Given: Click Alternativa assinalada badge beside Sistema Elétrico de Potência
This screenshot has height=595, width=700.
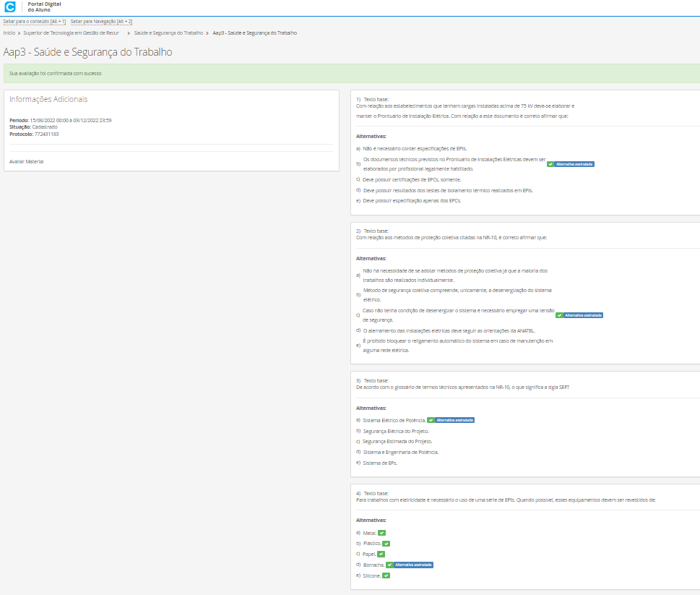Looking at the screenshot, I should [x=451, y=420].
